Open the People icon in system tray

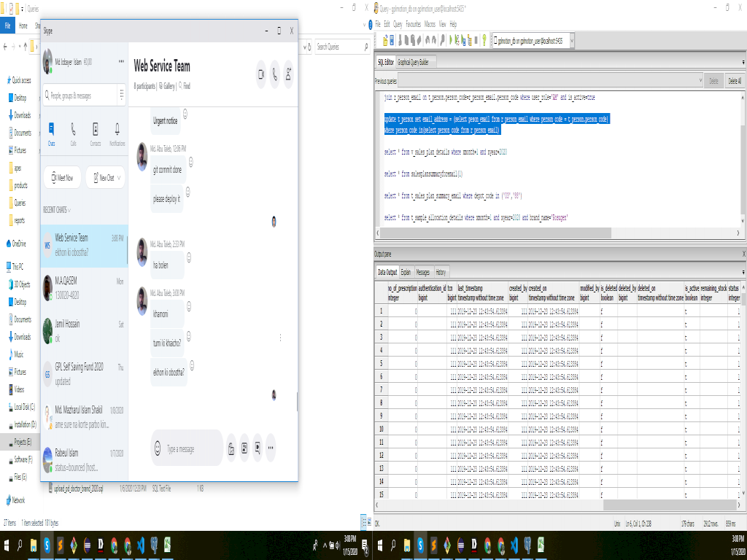[x=315, y=546]
